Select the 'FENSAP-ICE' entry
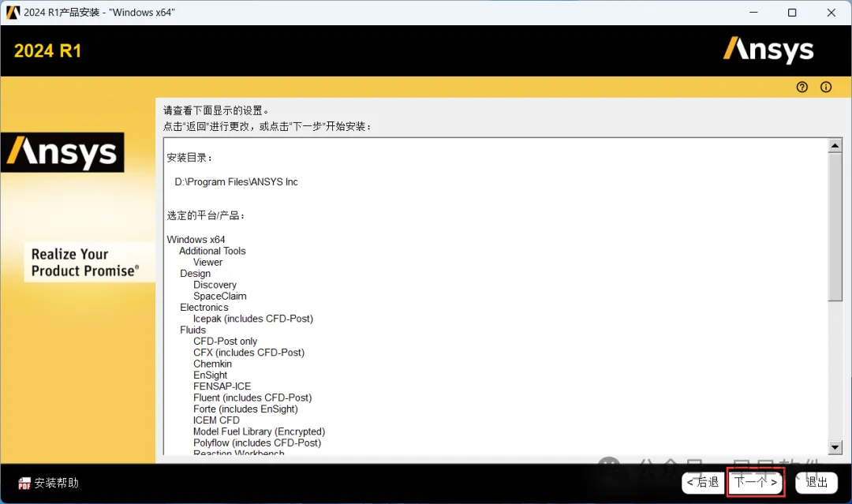The width and height of the screenshot is (852, 504). pyautogui.click(x=222, y=386)
